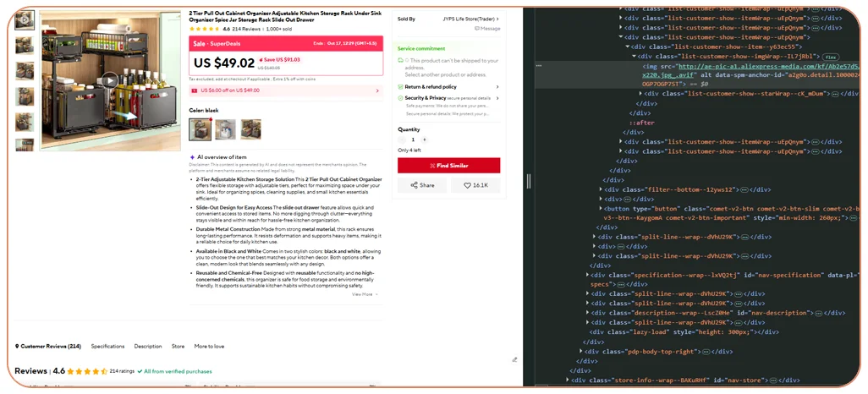
Task: Decrease quantity with the minus stepper
Action: tap(402, 140)
